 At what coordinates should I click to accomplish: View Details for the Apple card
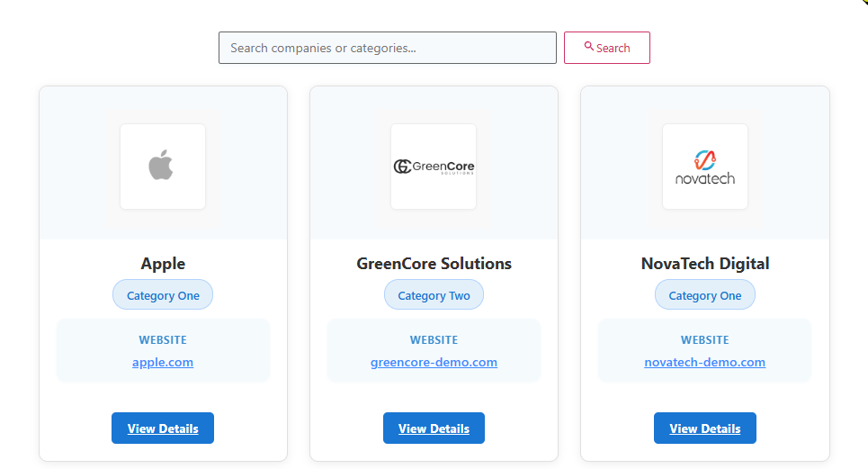pyautogui.click(x=163, y=428)
